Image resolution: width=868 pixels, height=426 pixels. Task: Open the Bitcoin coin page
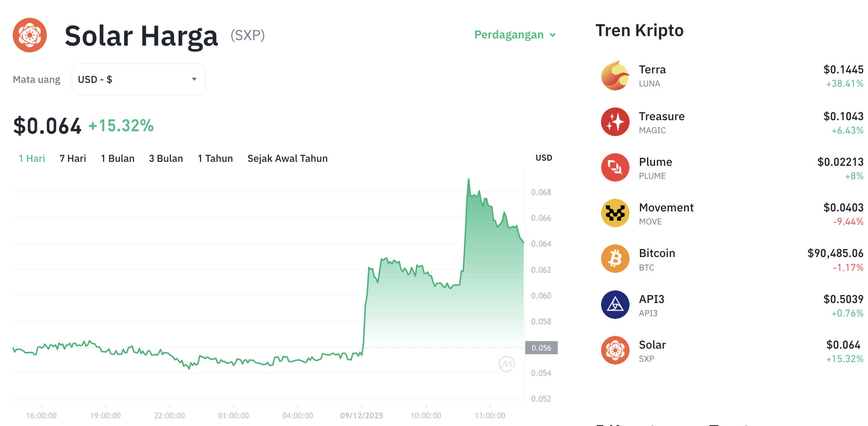[x=657, y=253]
